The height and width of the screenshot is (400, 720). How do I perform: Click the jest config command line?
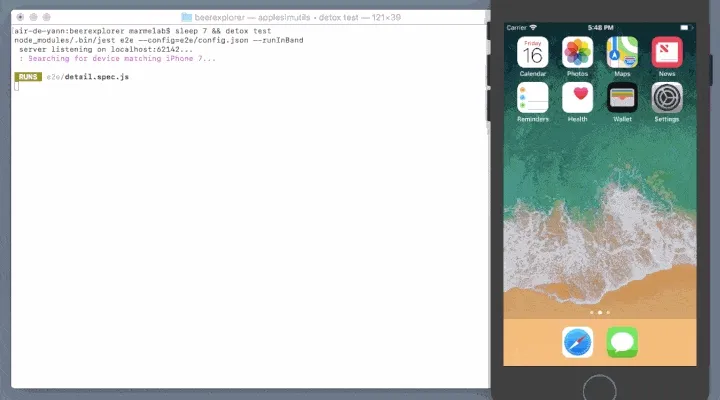(x=159, y=40)
